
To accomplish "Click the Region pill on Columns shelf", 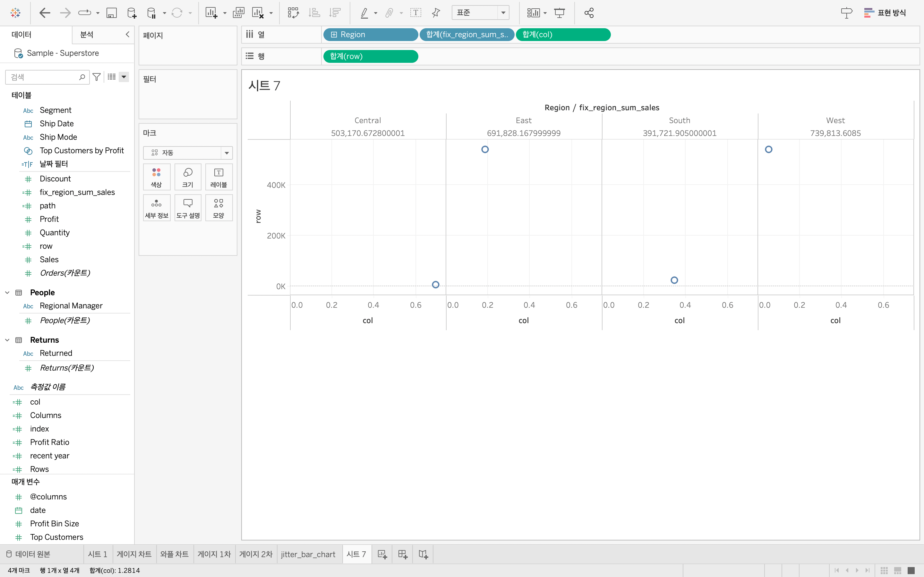I will (370, 35).
